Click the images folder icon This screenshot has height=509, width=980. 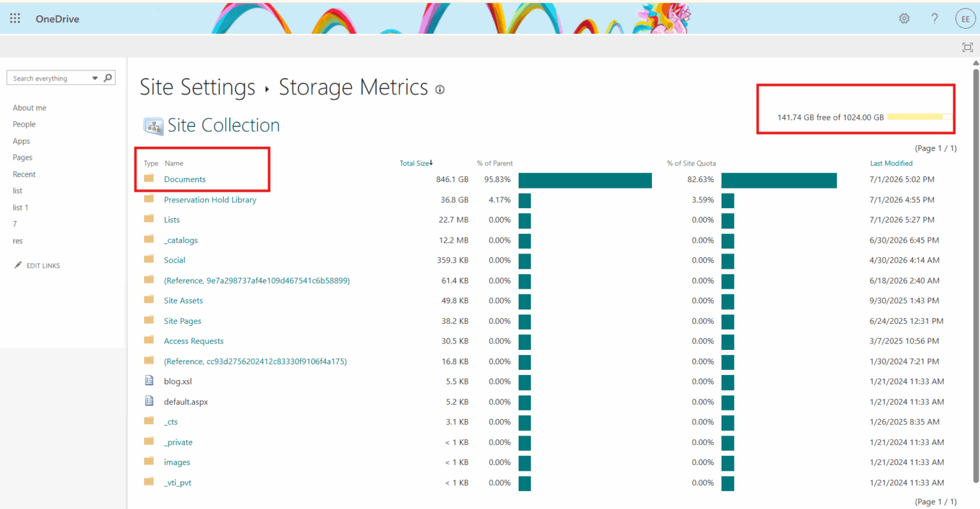[149, 461]
